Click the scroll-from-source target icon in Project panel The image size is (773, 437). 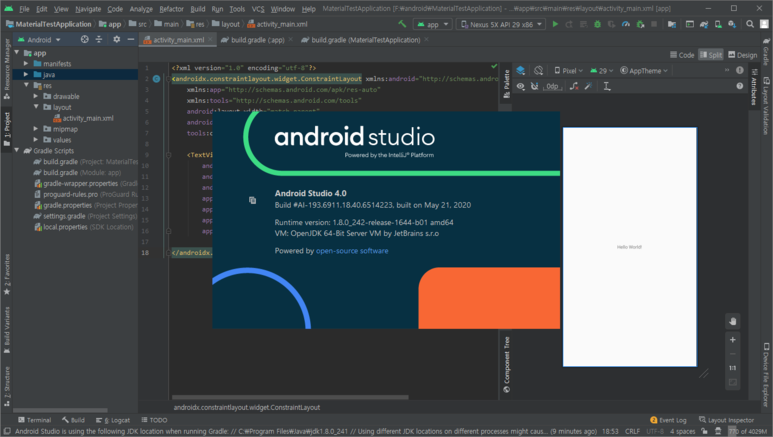pos(85,39)
